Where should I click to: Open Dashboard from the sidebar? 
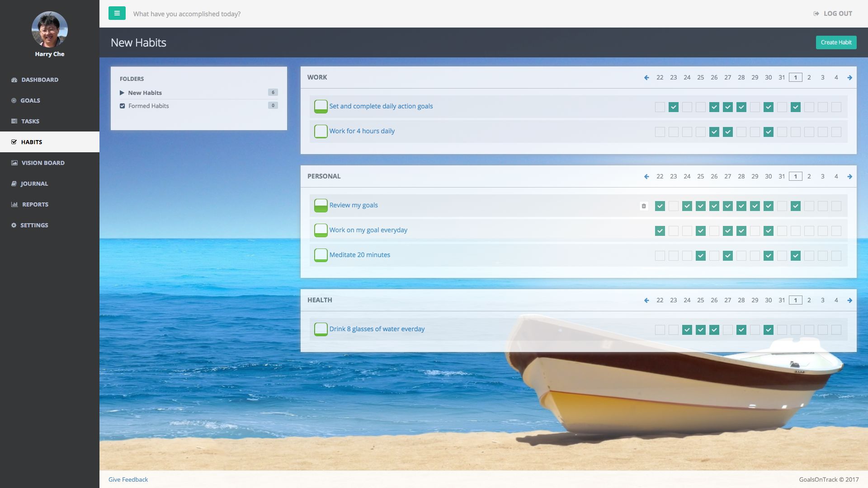point(39,80)
